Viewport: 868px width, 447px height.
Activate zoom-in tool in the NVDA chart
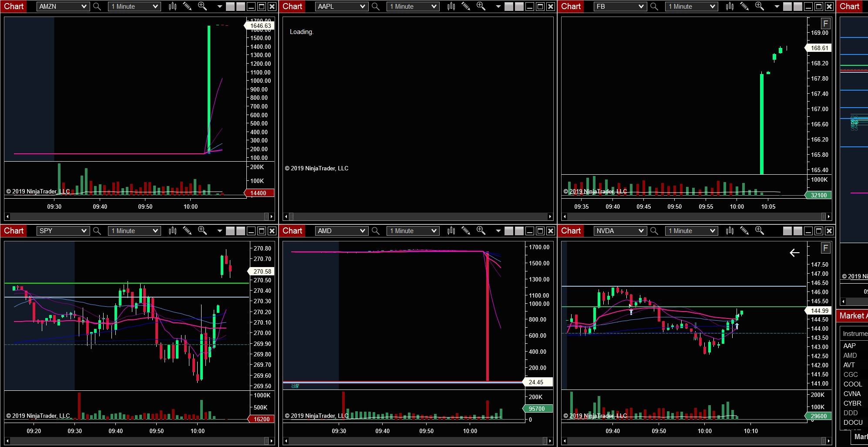(x=760, y=231)
